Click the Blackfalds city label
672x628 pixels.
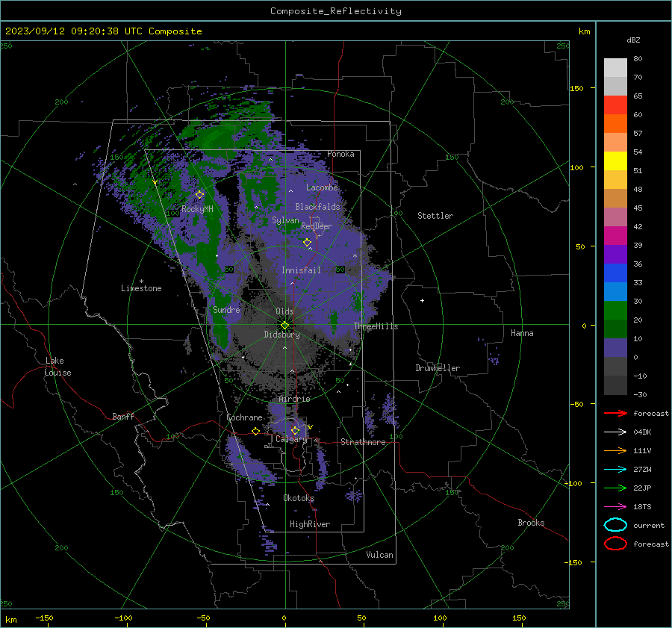tap(317, 207)
